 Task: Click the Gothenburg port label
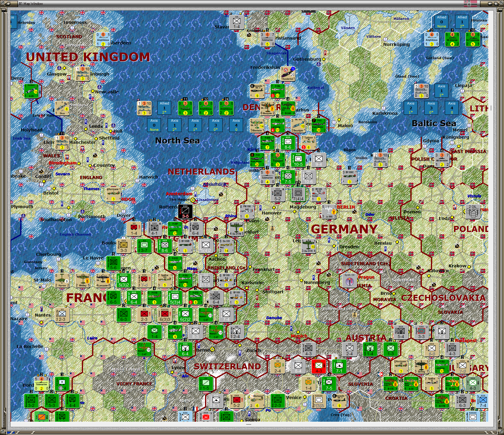tap(307, 59)
